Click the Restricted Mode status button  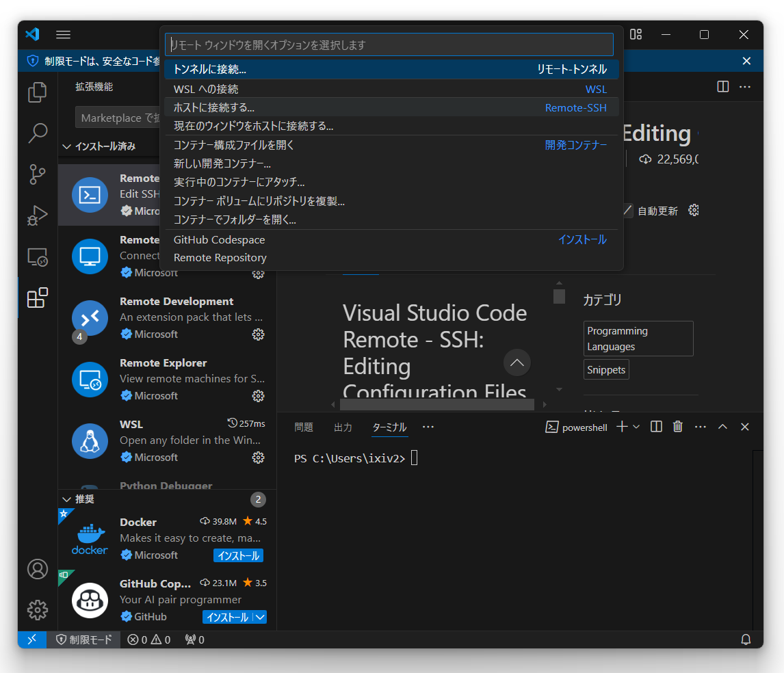[83, 639]
